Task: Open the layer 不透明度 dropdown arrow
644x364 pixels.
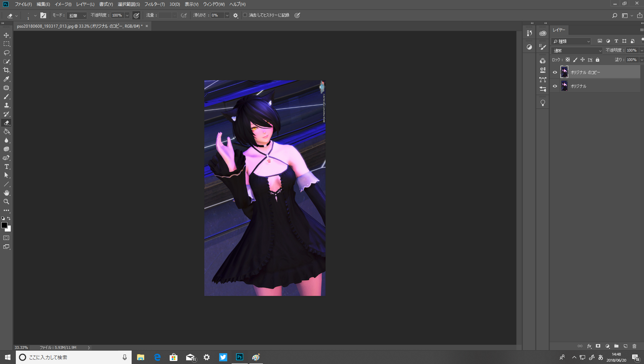Action: pyautogui.click(x=641, y=50)
